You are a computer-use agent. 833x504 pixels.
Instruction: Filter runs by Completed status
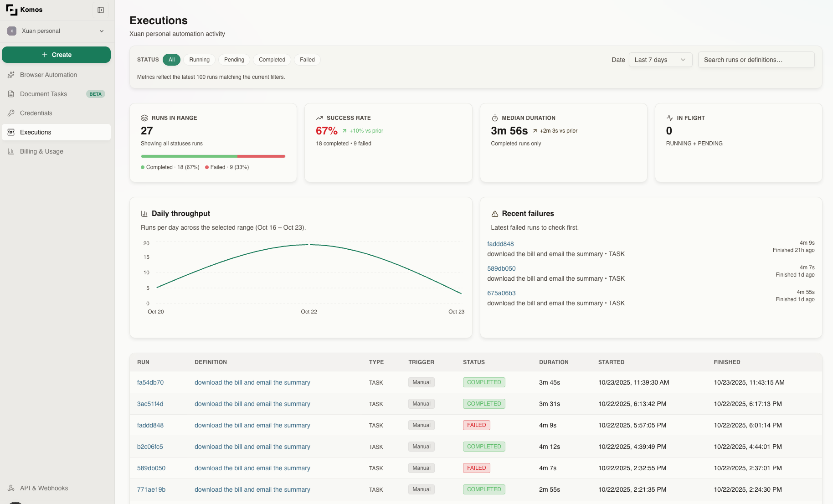point(272,60)
